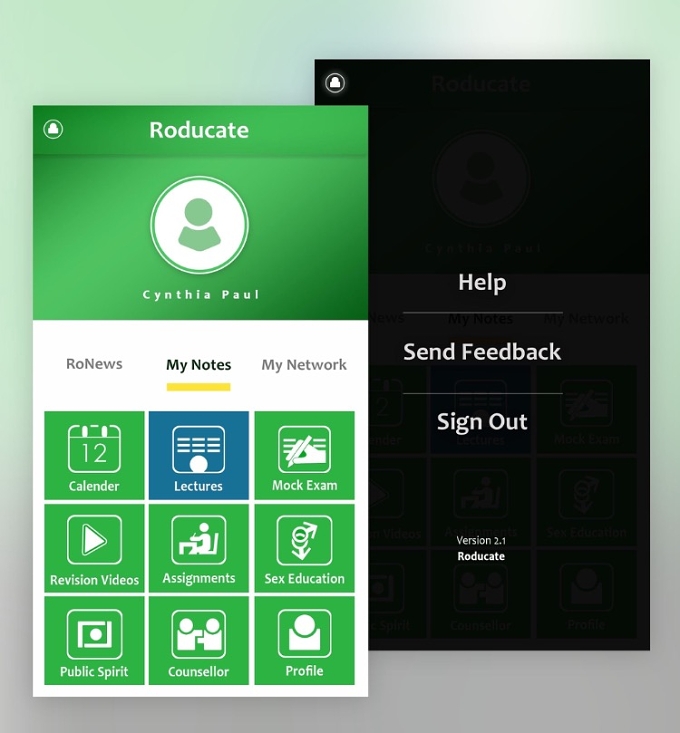Click Cynthia Paul's profile avatar
This screenshot has width=680, height=733.
click(x=200, y=225)
